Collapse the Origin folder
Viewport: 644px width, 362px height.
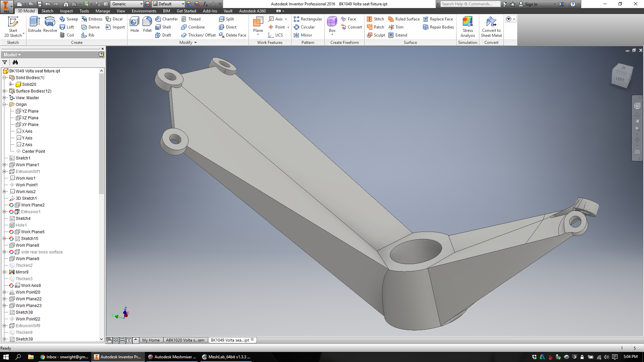[x=5, y=105]
